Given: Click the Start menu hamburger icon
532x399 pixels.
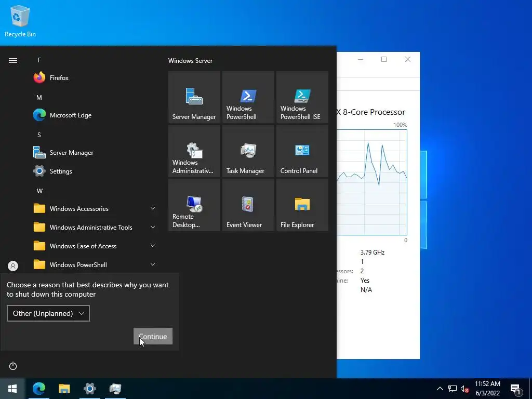Looking at the screenshot, I should tap(13, 60).
